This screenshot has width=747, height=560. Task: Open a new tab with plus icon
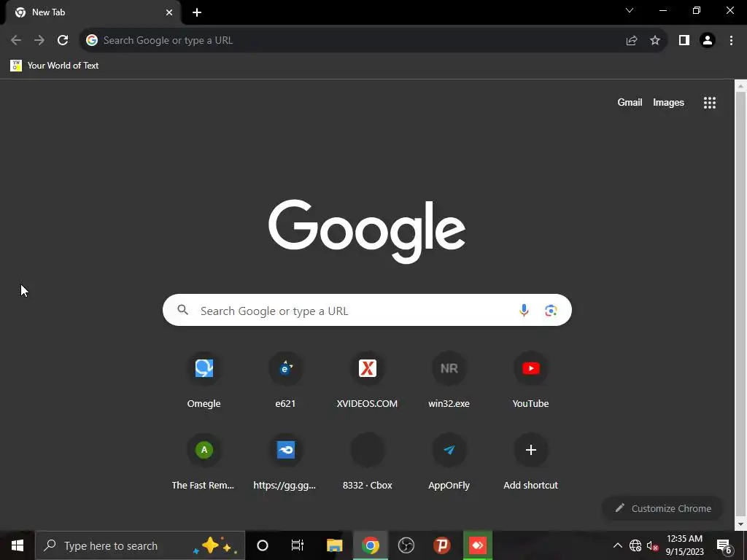[197, 12]
